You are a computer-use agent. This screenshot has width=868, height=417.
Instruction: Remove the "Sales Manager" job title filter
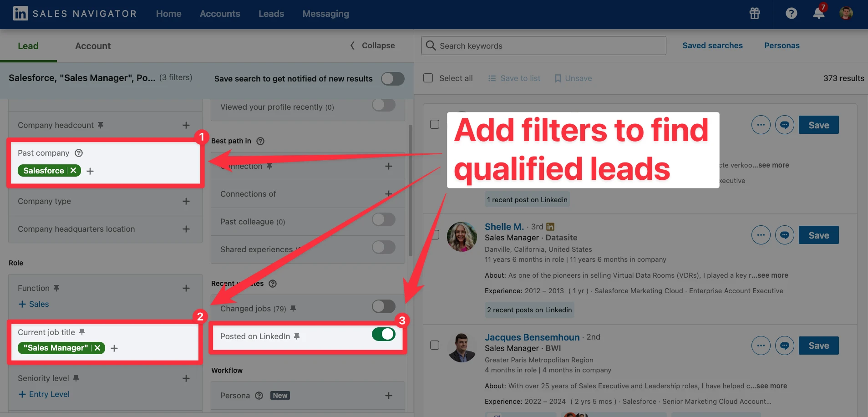click(x=97, y=348)
